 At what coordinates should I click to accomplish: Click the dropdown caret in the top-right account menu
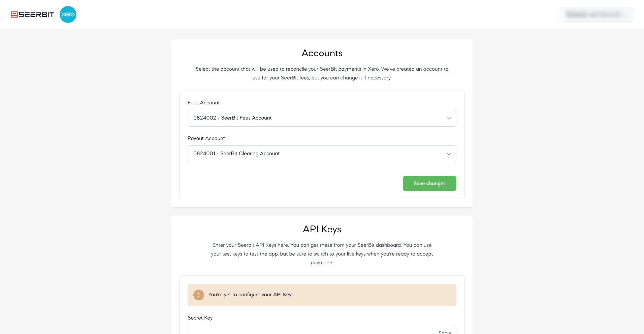click(x=626, y=14)
